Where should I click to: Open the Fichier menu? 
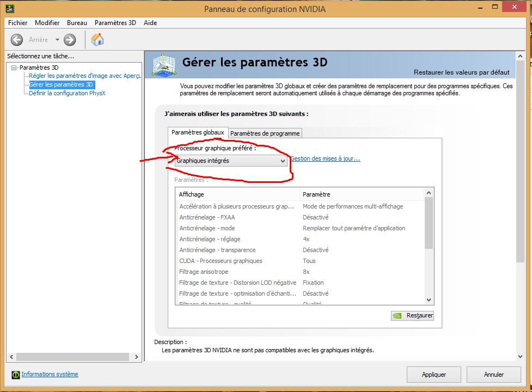point(17,23)
